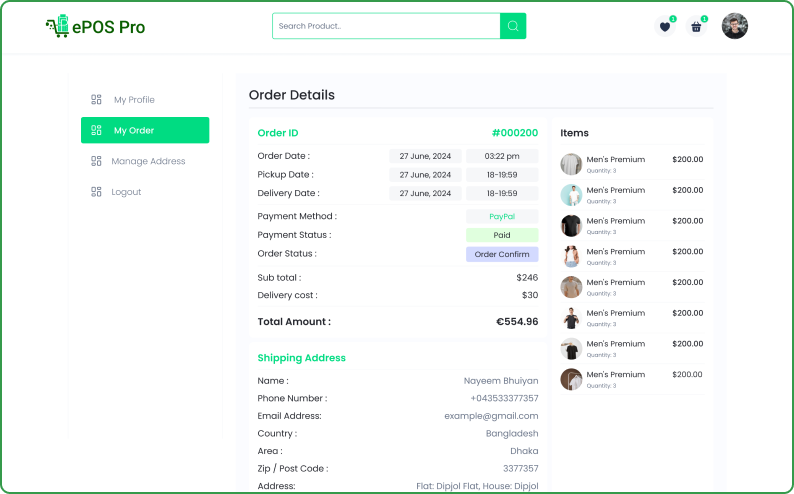The width and height of the screenshot is (794, 494).
Task: Click the ePOS Pro logo
Action: click(x=95, y=27)
